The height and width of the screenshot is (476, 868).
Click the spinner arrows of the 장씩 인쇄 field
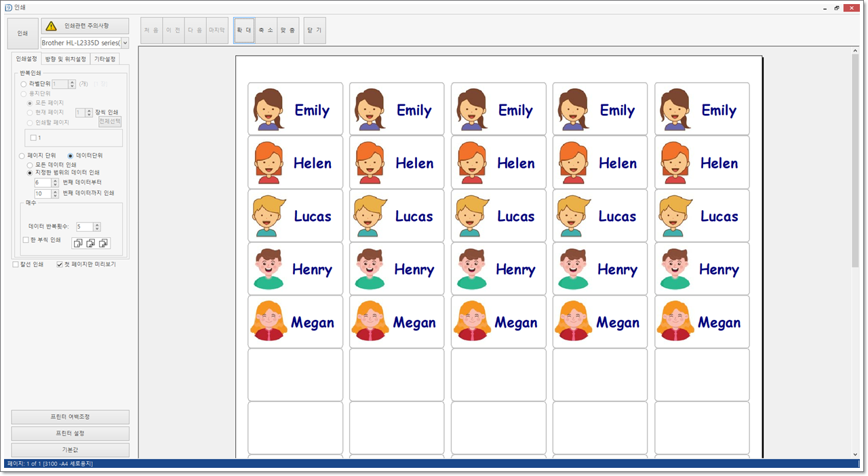tap(89, 113)
